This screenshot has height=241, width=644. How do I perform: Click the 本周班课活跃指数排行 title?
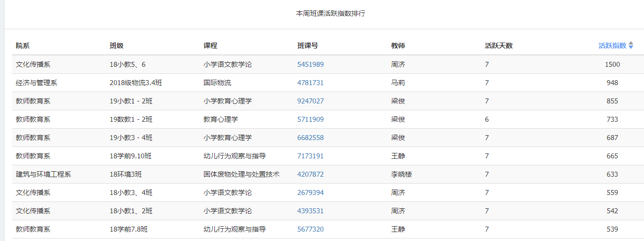coord(330,14)
